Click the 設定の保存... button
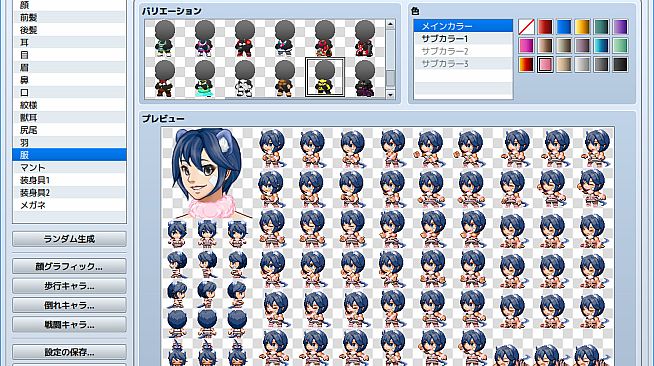 pyautogui.click(x=69, y=352)
